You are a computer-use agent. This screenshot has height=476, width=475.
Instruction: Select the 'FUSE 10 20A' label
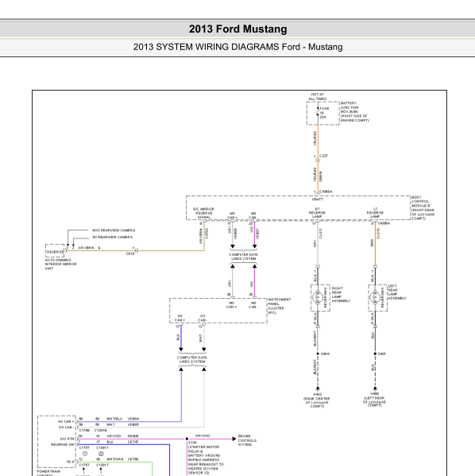[324, 113]
